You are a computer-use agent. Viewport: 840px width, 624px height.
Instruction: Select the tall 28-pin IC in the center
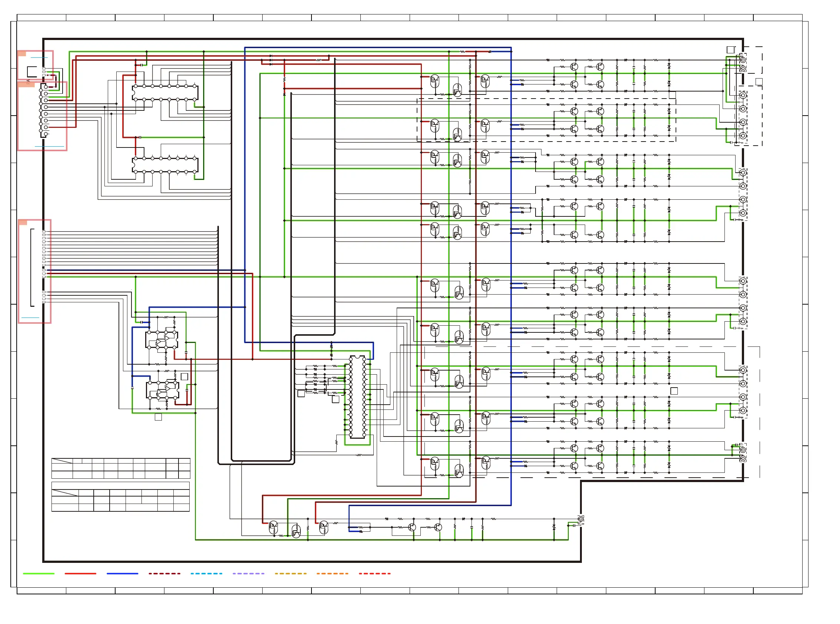pyautogui.click(x=357, y=396)
